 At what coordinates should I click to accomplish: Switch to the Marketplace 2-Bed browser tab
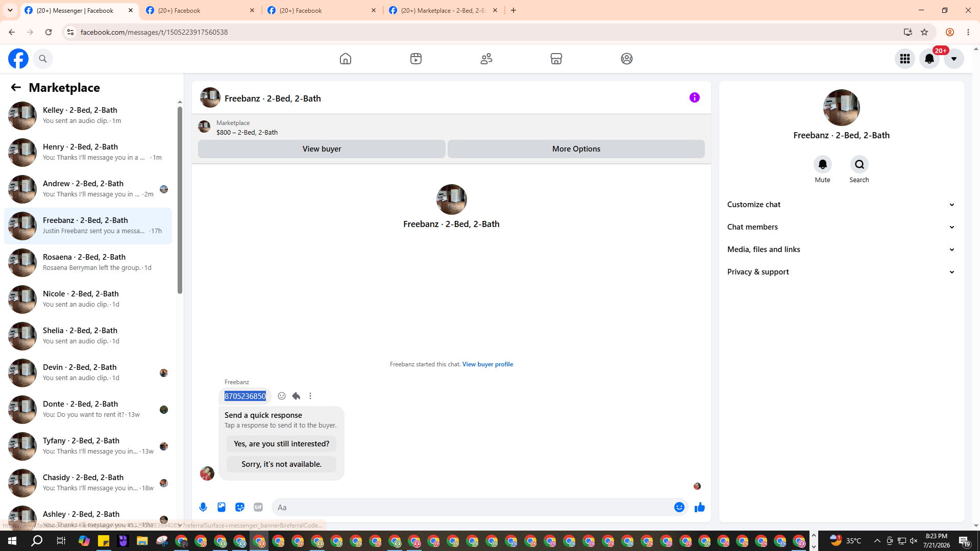click(444, 11)
